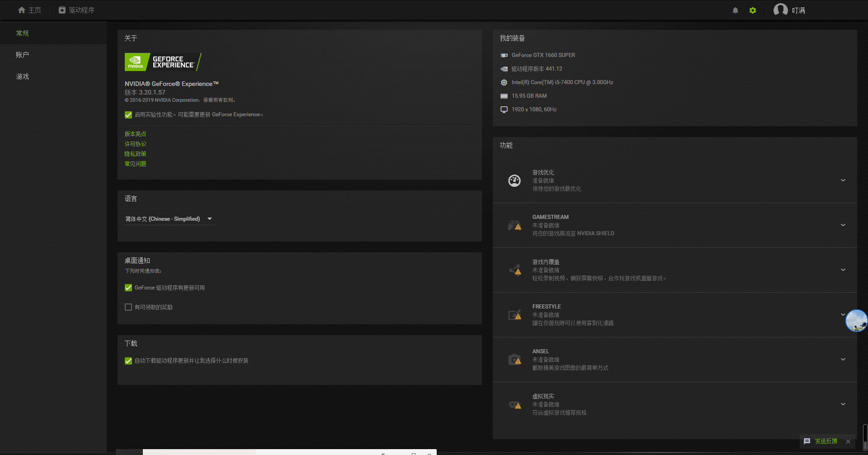Click the vertical scrollbar at the window's right edge
Viewport: 868px width, 455px height.
(865, 437)
